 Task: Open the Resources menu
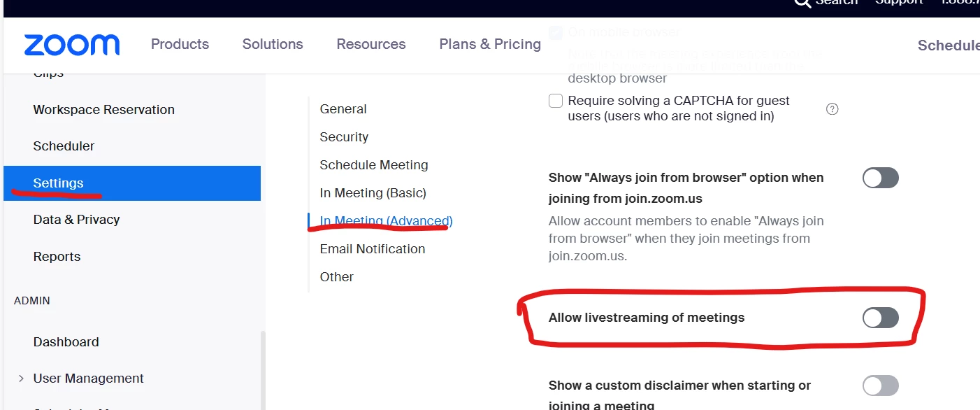click(x=371, y=44)
